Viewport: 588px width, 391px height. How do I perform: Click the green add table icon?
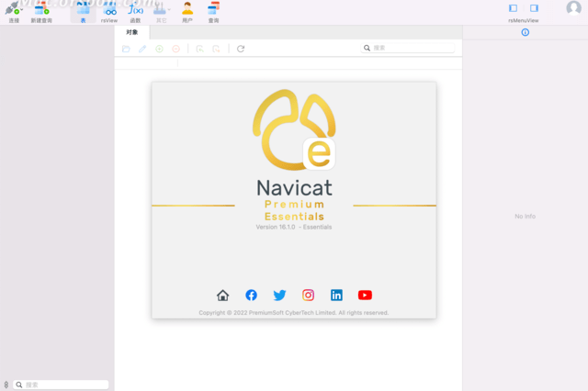pyautogui.click(x=159, y=49)
